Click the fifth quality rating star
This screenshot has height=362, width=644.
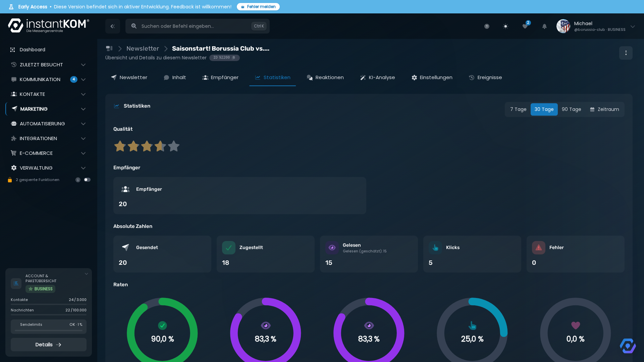[174, 146]
